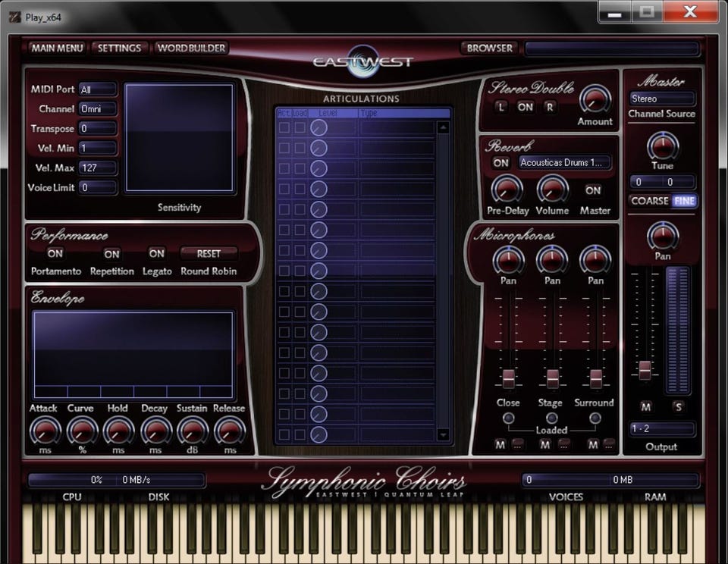The image size is (728, 564).
Task: Check first articulation Act checkbox
Action: coord(284,127)
